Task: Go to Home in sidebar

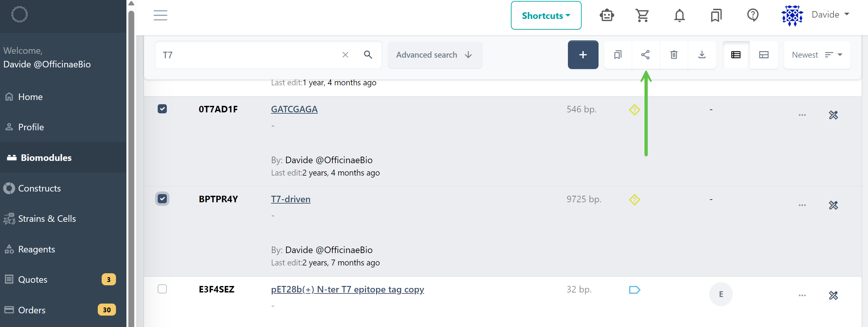Action: tap(63, 97)
